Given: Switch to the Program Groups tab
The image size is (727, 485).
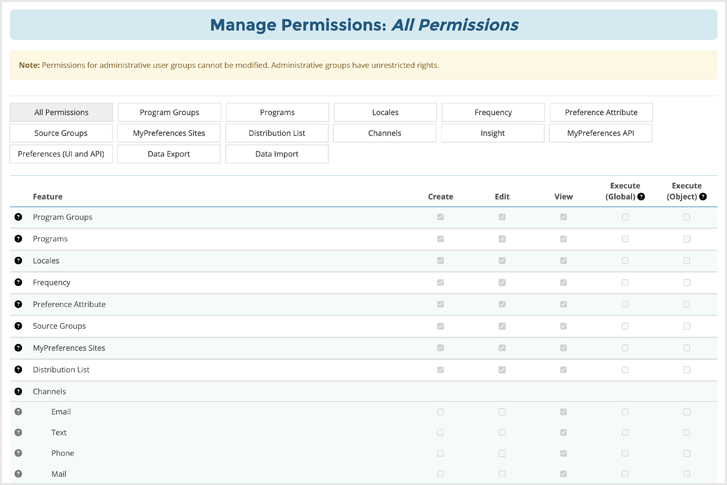Looking at the screenshot, I should (169, 112).
